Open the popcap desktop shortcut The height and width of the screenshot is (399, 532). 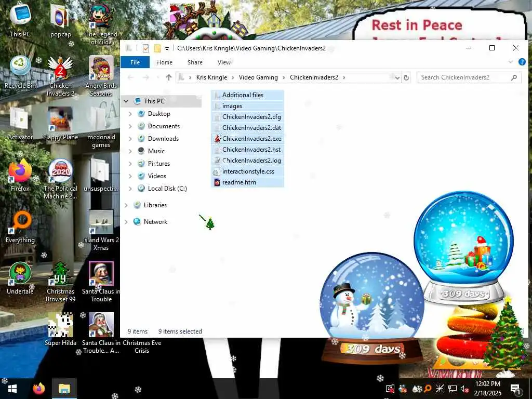[60, 20]
